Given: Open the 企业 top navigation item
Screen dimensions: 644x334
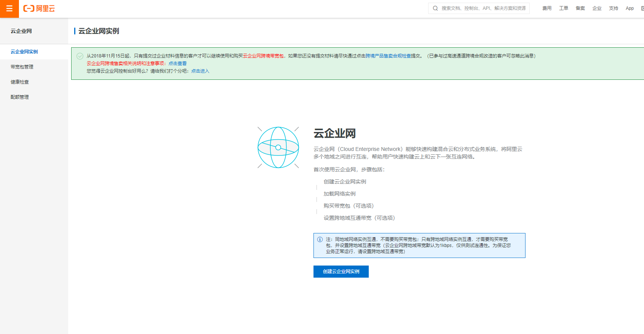Looking at the screenshot, I should pos(597,8).
